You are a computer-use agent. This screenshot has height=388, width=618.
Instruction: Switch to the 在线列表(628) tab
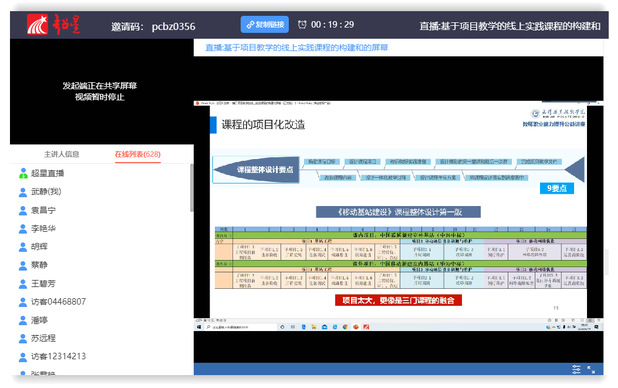[x=138, y=154]
